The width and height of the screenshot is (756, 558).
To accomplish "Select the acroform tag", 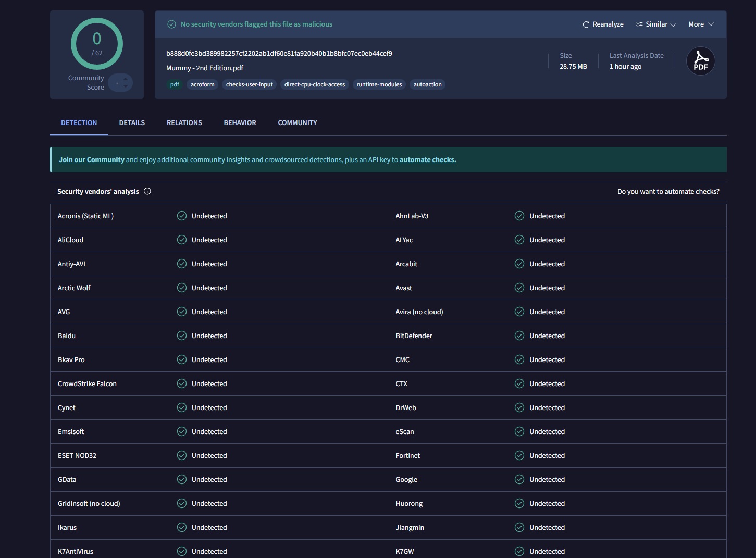I will click(203, 84).
